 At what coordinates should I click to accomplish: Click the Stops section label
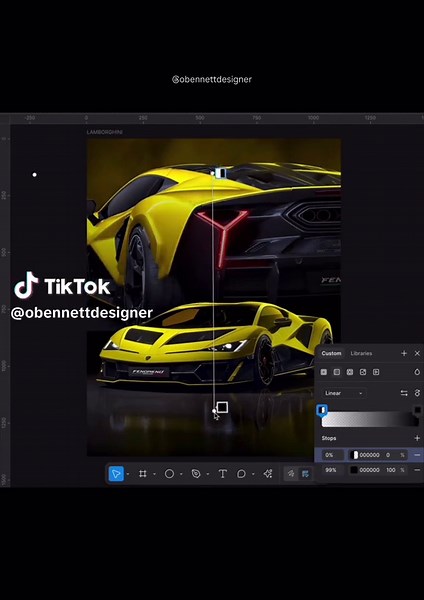point(329,438)
